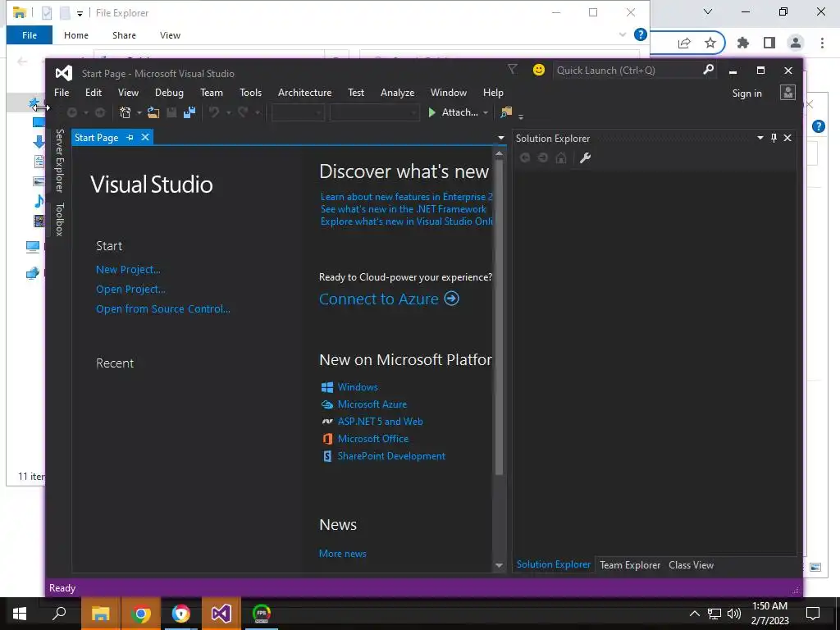This screenshot has height=630, width=840.
Task: Click the green Attach start arrow
Action: click(431, 112)
